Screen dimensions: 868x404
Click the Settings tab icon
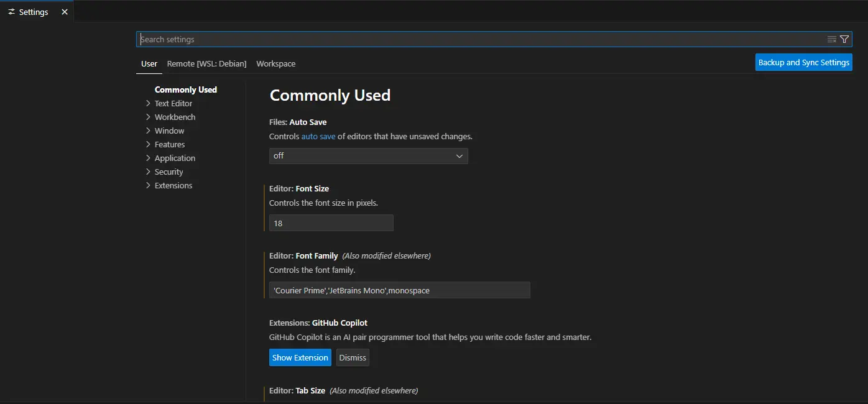click(11, 12)
